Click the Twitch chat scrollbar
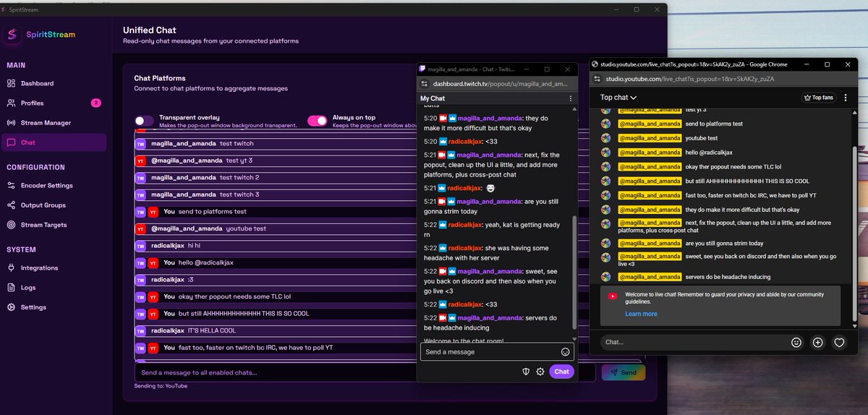The width and height of the screenshot is (868, 415). pos(575,271)
